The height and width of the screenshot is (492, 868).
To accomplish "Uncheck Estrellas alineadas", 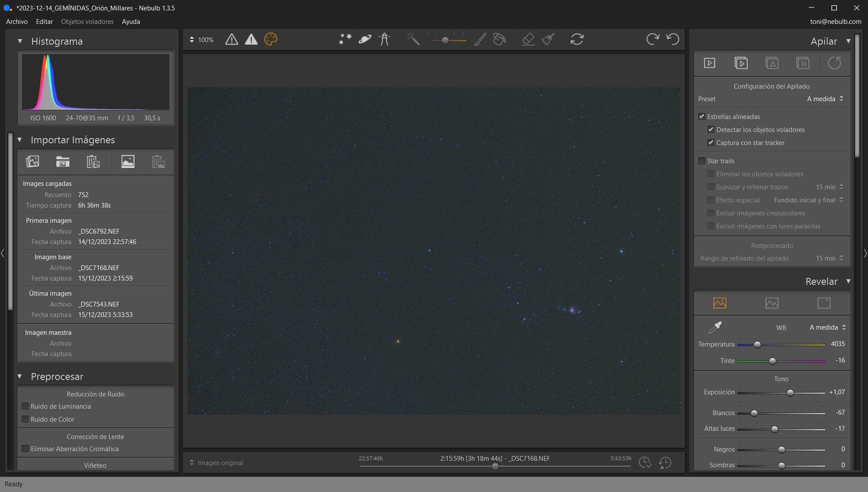I will coord(702,116).
